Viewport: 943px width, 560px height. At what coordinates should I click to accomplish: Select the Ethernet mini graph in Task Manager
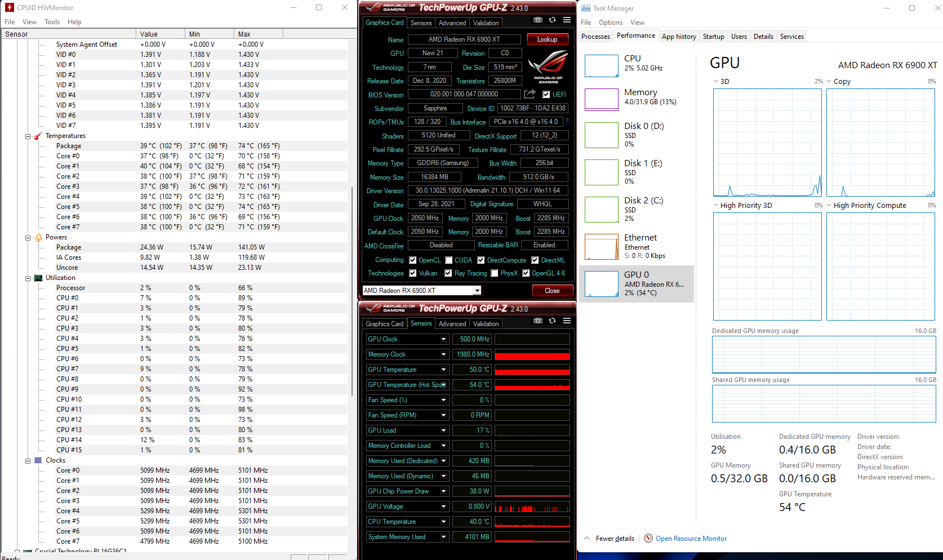pos(602,247)
